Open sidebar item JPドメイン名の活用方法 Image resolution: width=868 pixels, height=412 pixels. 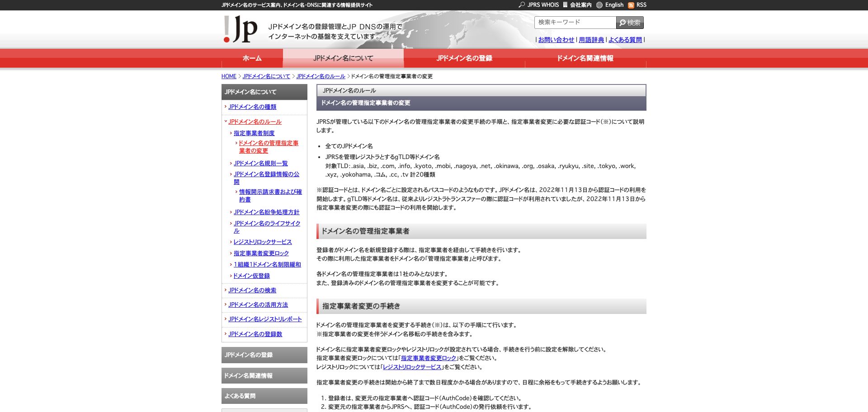tap(258, 305)
